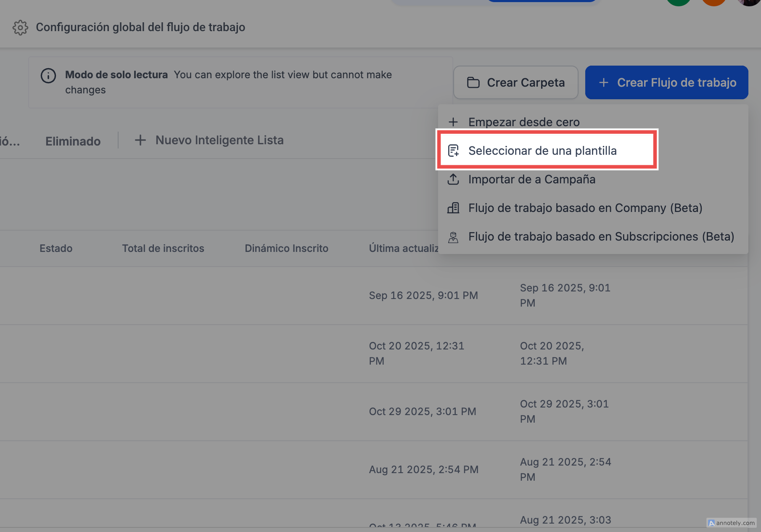Viewport: 761px width, 532px height.
Task: Pick Importar de a Campaña from the menu
Action: [x=531, y=179]
